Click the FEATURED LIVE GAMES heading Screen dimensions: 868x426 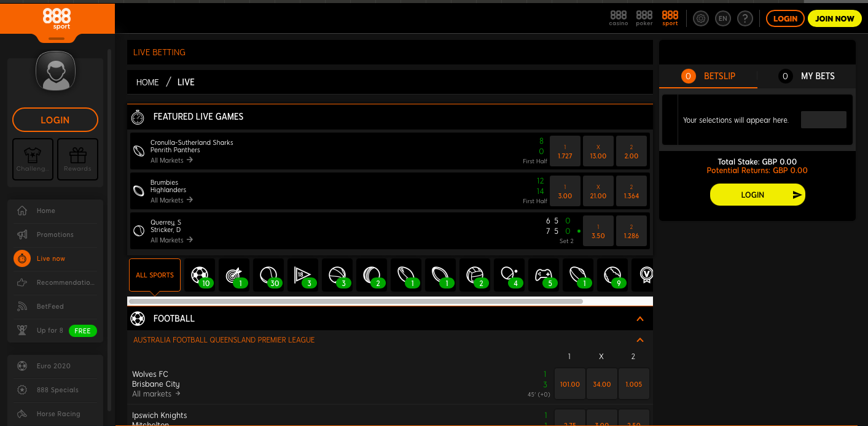click(198, 117)
